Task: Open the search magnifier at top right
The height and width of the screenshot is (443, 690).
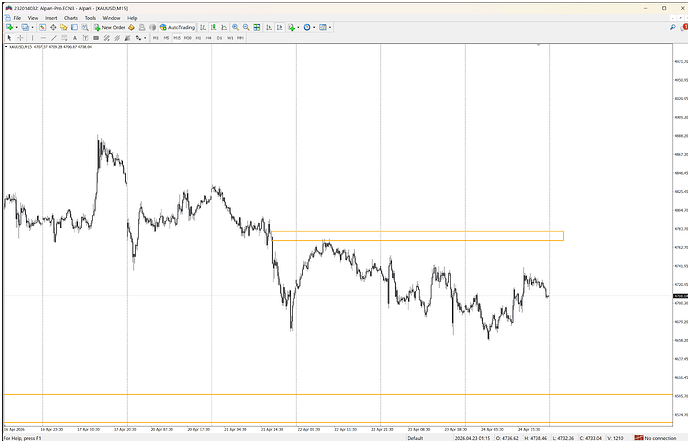Action: [x=672, y=27]
